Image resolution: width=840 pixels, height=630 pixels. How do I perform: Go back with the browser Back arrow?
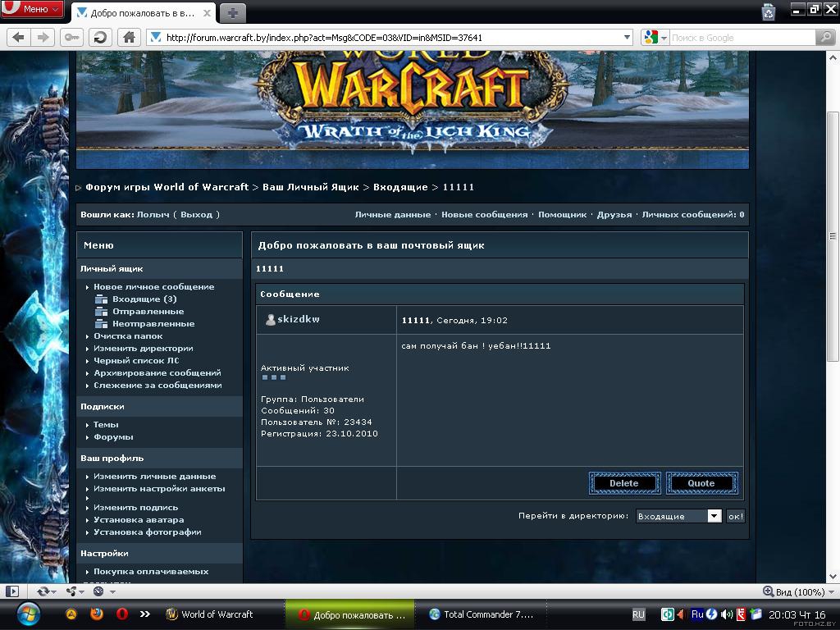coord(19,38)
